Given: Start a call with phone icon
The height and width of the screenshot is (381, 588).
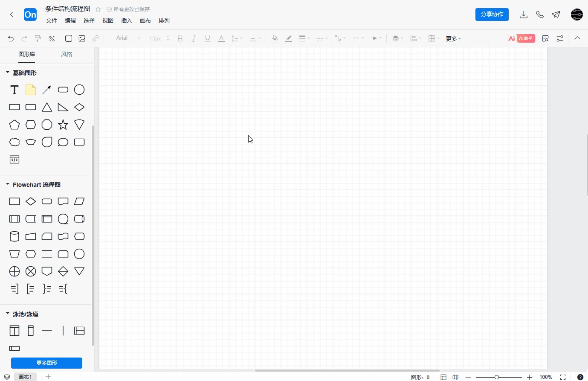Looking at the screenshot, I should (540, 15).
